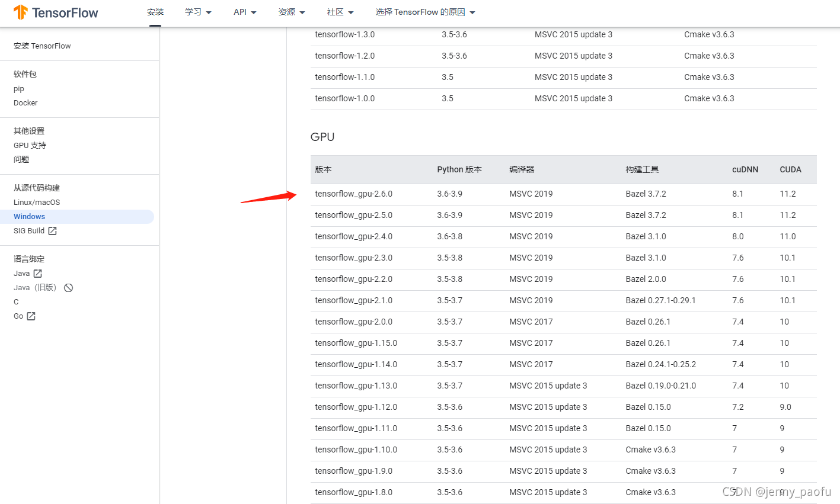Image resolution: width=840 pixels, height=504 pixels.
Task: Click Bazel 0.27.1-0.29.1 cell
Action: click(661, 300)
